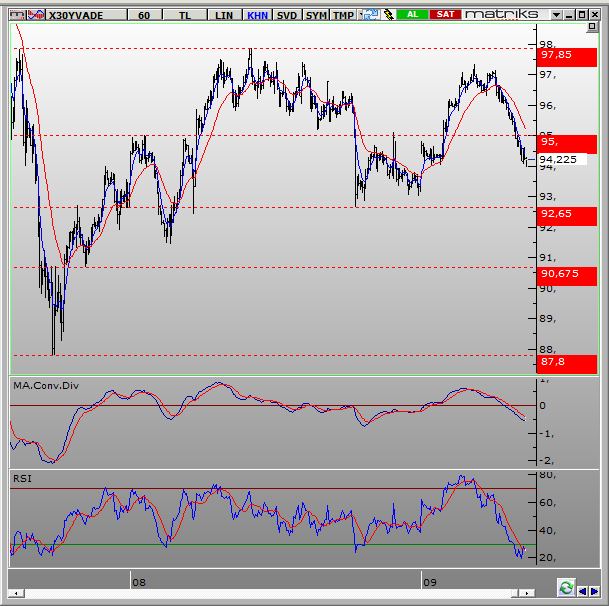The width and height of the screenshot is (609, 606).
Task: Open the matriks logo menu
Action: [502, 14]
